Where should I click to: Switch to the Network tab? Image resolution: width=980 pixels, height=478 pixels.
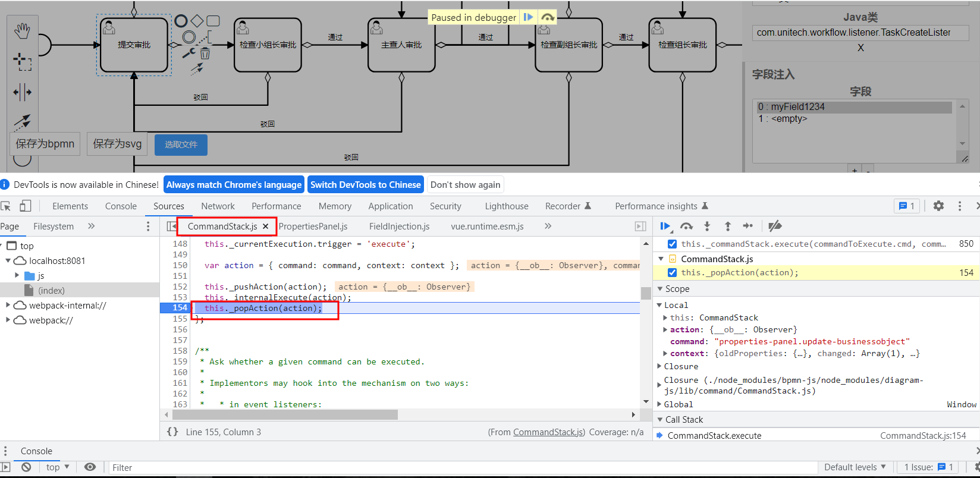pyautogui.click(x=218, y=206)
